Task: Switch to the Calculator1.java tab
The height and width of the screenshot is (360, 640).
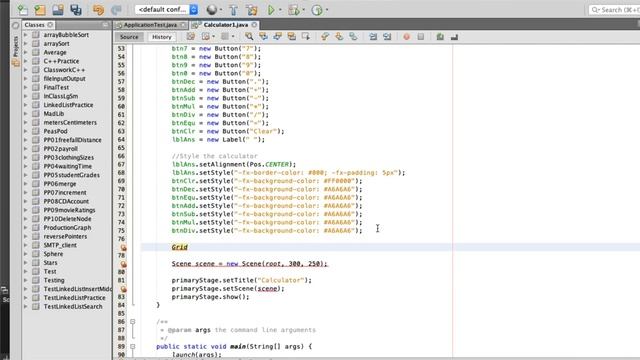Action: (x=225, y=25)
